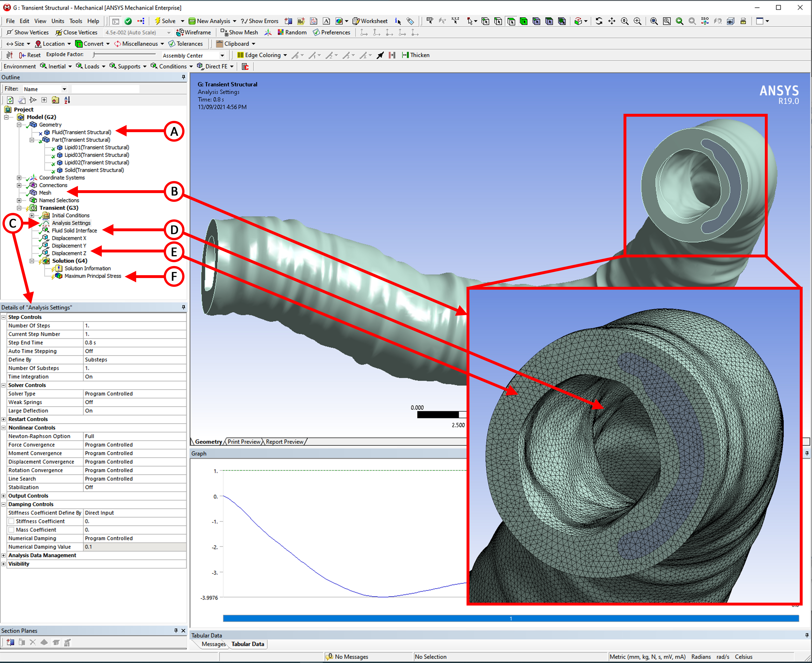This screenshot has width=812, height=663.
Task: Pin the Outline panel
Action: tap(183, 77)
